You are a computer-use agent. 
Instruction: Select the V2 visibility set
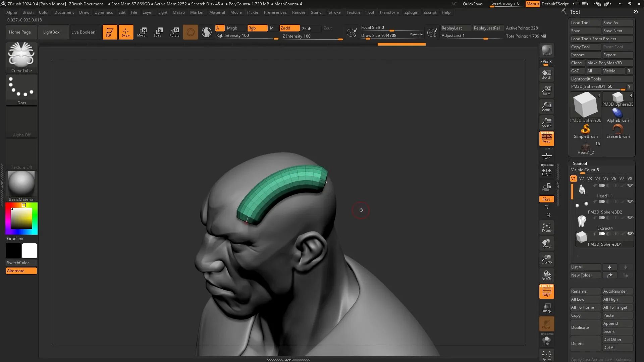coord(581,179)
